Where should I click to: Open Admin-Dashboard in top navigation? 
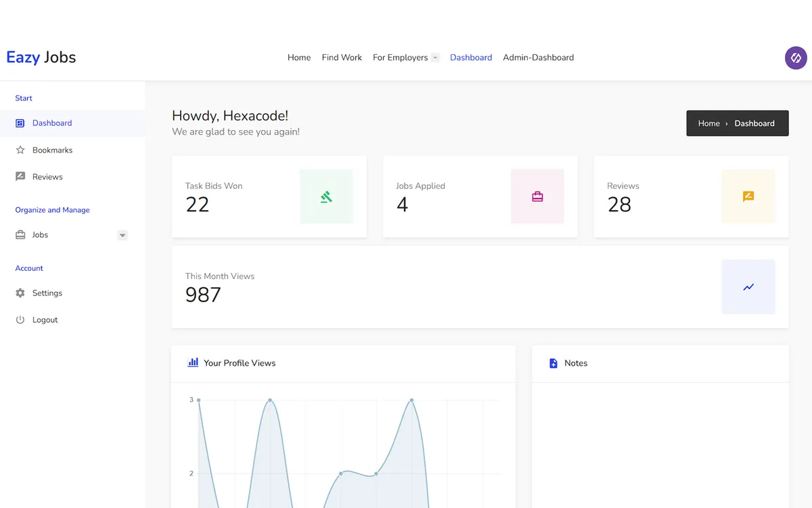coord(539,58)
